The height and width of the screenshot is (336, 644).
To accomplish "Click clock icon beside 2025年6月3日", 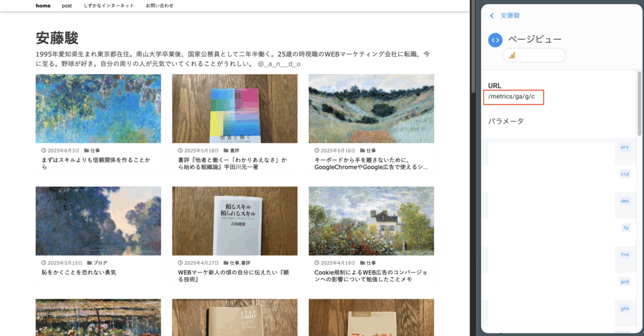I will (43, 151).
